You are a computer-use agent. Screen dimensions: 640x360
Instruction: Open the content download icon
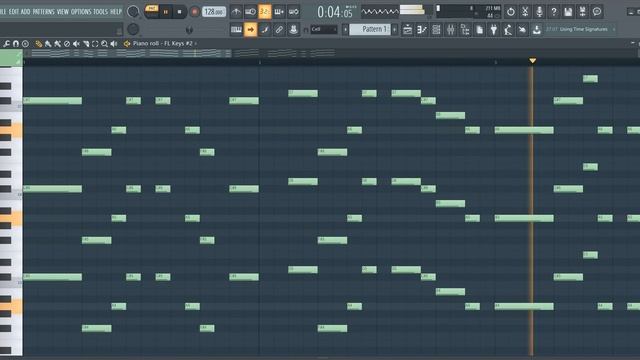pyautogui.click(x=537, y=29)
